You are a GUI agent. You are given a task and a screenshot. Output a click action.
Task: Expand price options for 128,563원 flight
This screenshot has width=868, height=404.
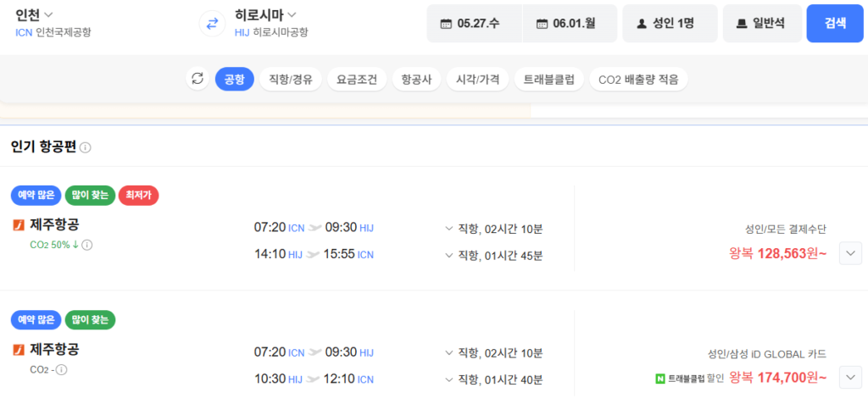850,252
